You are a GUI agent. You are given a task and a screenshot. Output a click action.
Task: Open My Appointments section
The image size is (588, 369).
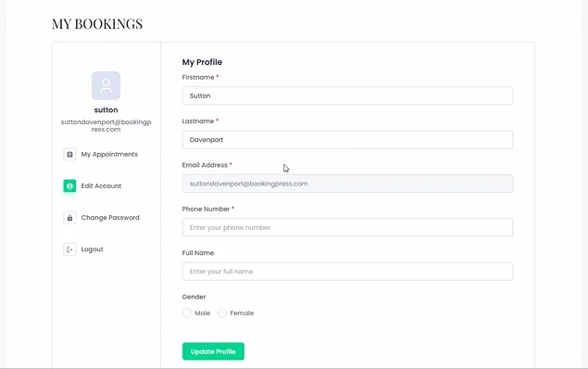109,154
